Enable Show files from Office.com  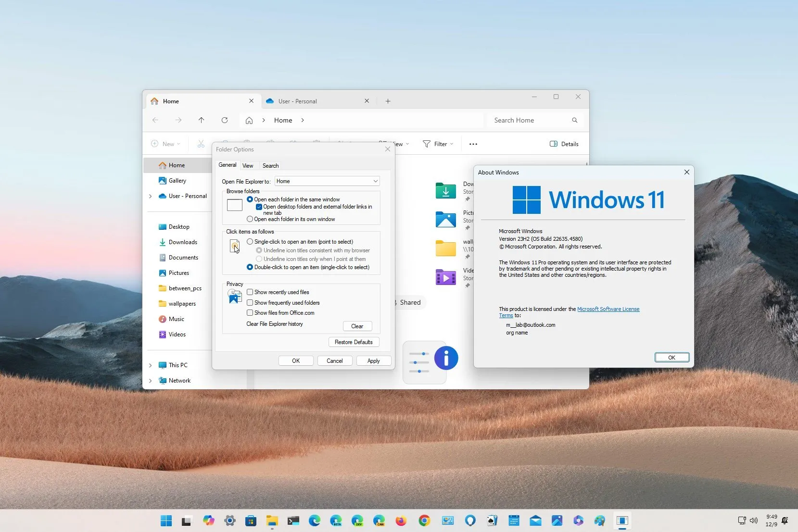250,313
